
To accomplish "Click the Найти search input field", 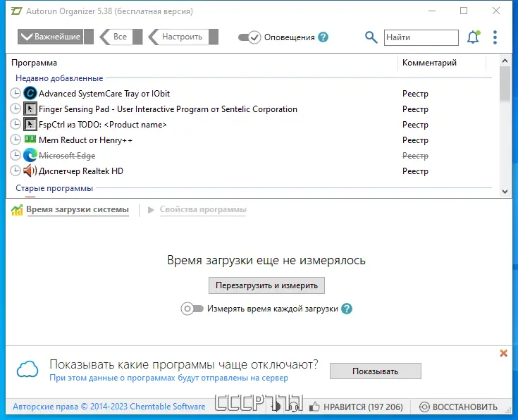I will click(421, 37).
